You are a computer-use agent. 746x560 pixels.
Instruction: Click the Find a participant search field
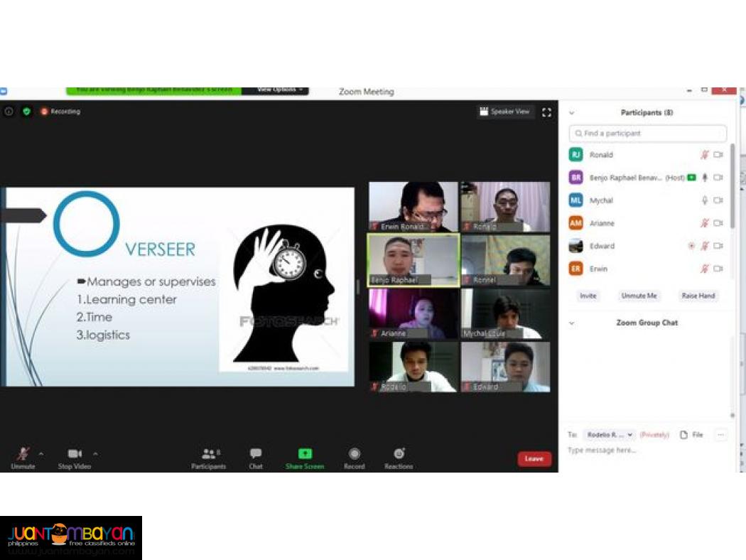[647, 134]
